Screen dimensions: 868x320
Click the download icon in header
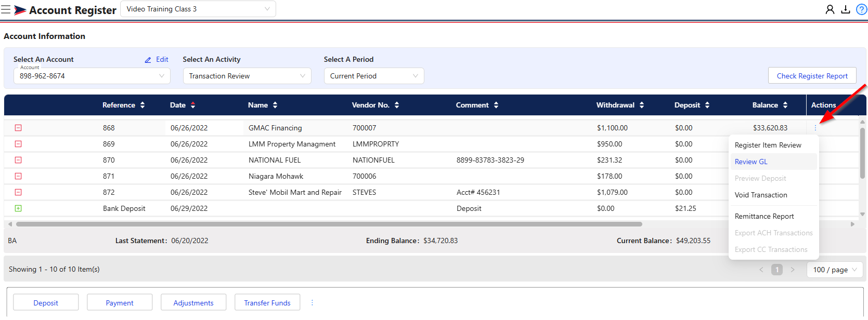coord(846,9)
